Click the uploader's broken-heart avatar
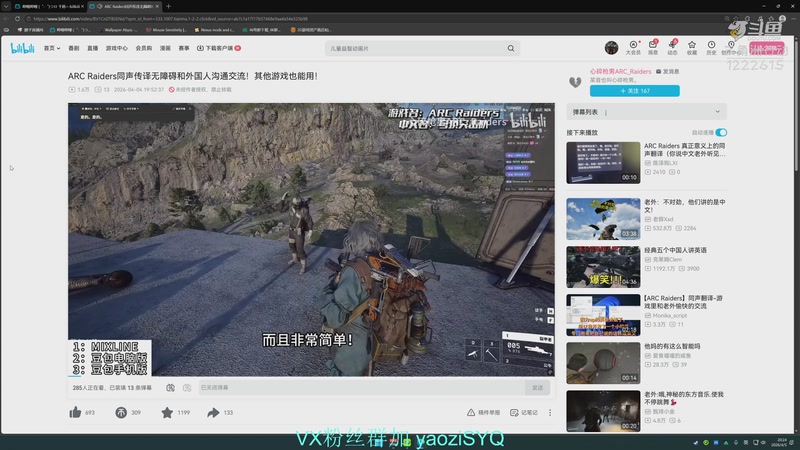The width and height of the screenshot is (800, 450). tap(575, 82)
